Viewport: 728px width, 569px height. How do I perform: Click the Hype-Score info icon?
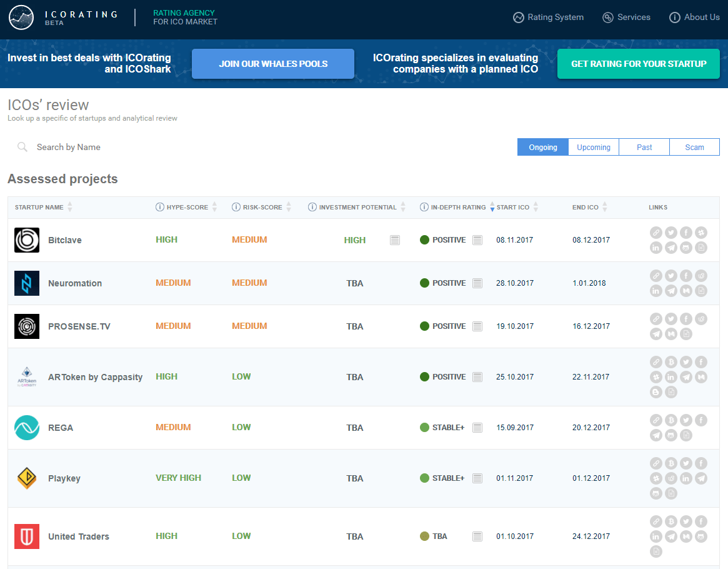pyautogui.click(x=160, y=207)
